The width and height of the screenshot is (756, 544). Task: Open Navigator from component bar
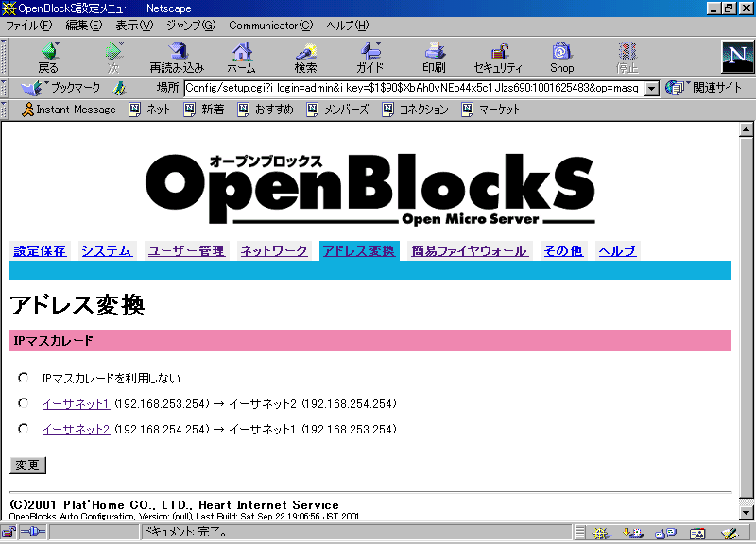pos(601,533)
